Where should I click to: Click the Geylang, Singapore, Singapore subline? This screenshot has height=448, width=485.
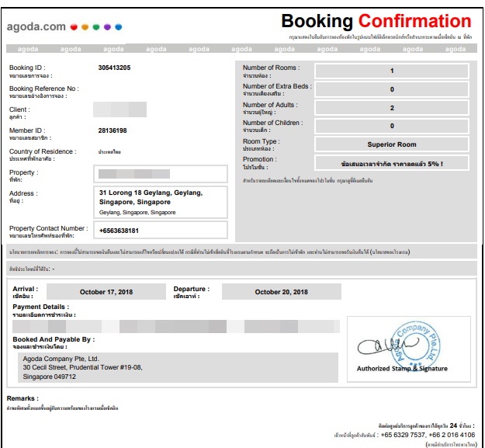[137, 213]
